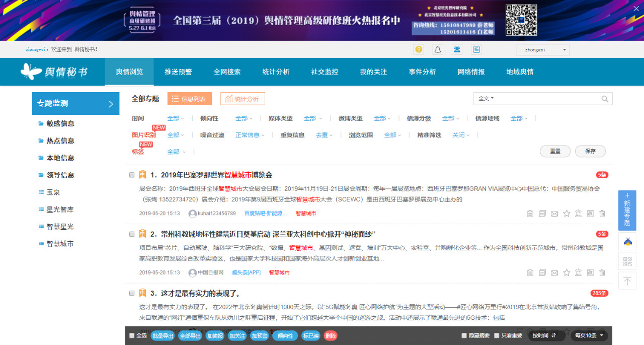Image resolution: width=644 pixels, height=345 pixels.
Task: Expand the 专题监测 panel arrow
Action: coord(111,104)
